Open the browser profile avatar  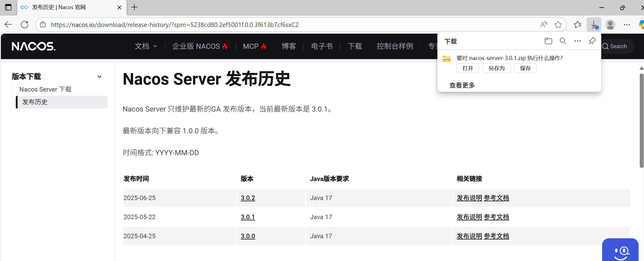coord(610,25)
